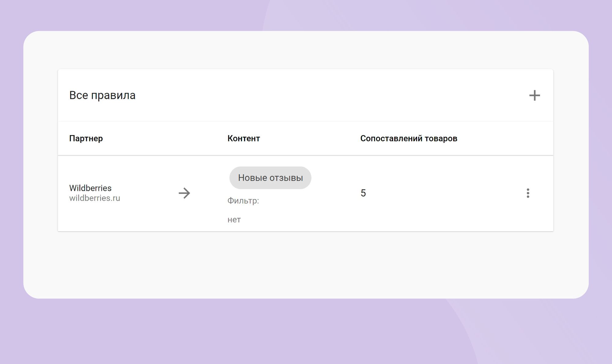Image resolution: width=612 pixels, height=364 pixels.
Task: Click the 'Контент' column header
Action: pos(244,138)
